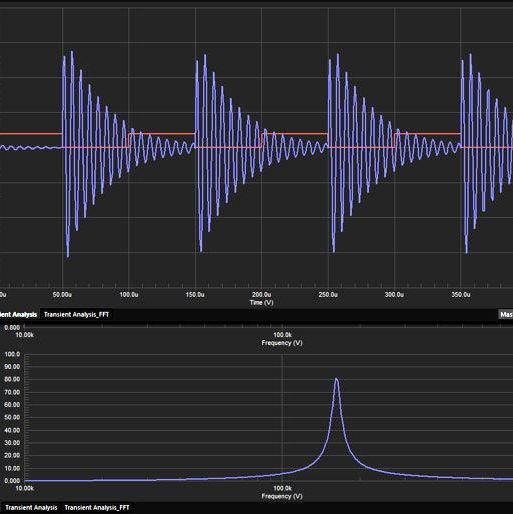This screenshot has height=514, width=513.
Task: Click the 20.00 value on FFT y-axis
Action: [x=12, y=455]
